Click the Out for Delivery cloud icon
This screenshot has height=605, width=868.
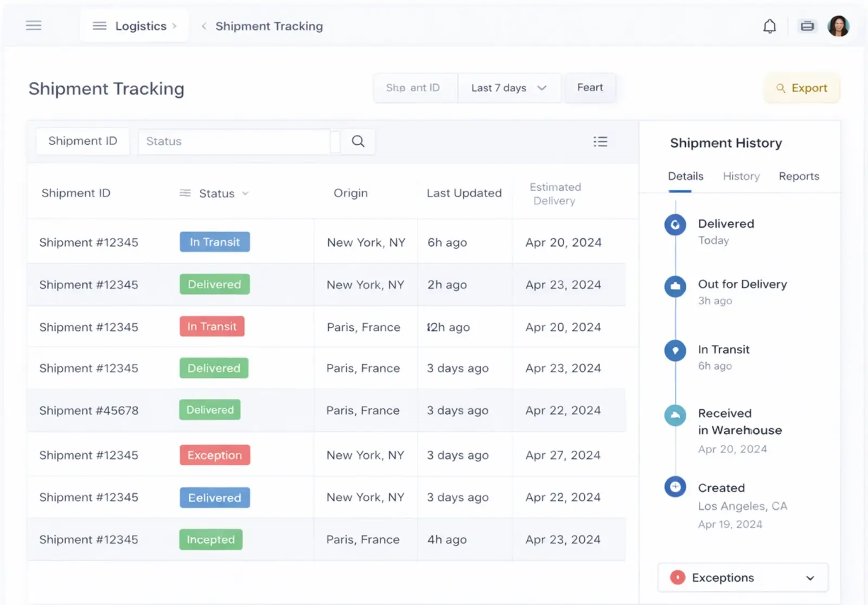point(675,287)
